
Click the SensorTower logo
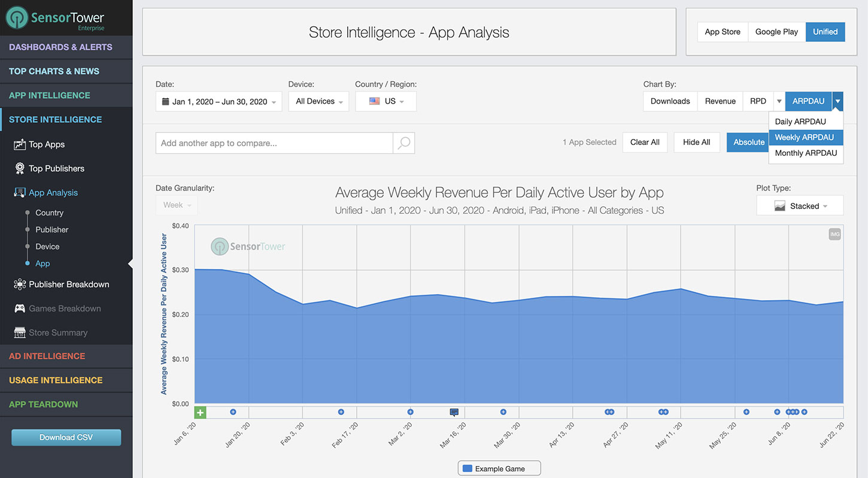point(54,17)
